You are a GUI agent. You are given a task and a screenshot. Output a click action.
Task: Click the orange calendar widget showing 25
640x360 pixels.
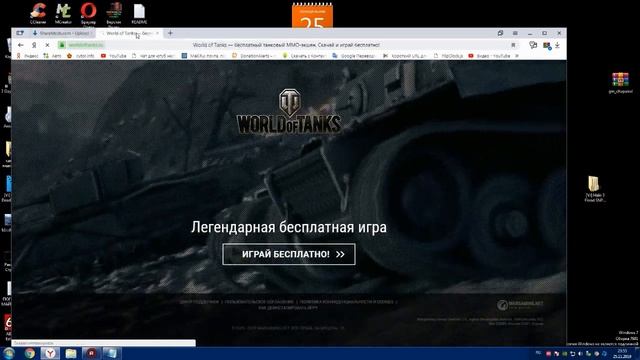[x=312, y=16]
